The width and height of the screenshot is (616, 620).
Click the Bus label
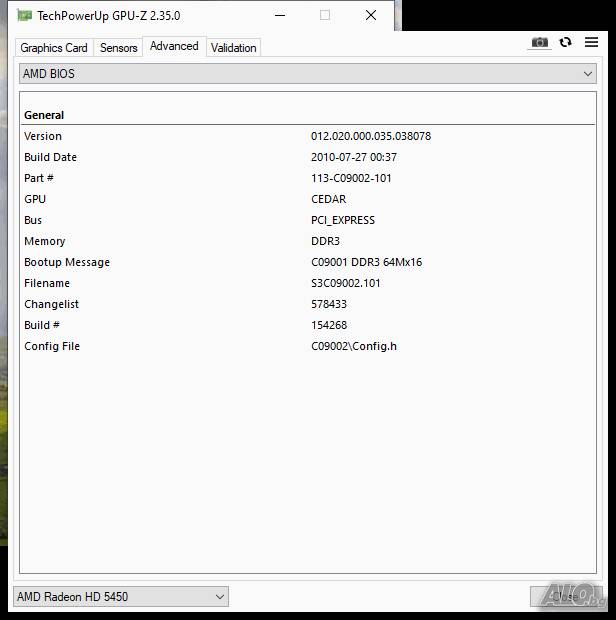33,220
